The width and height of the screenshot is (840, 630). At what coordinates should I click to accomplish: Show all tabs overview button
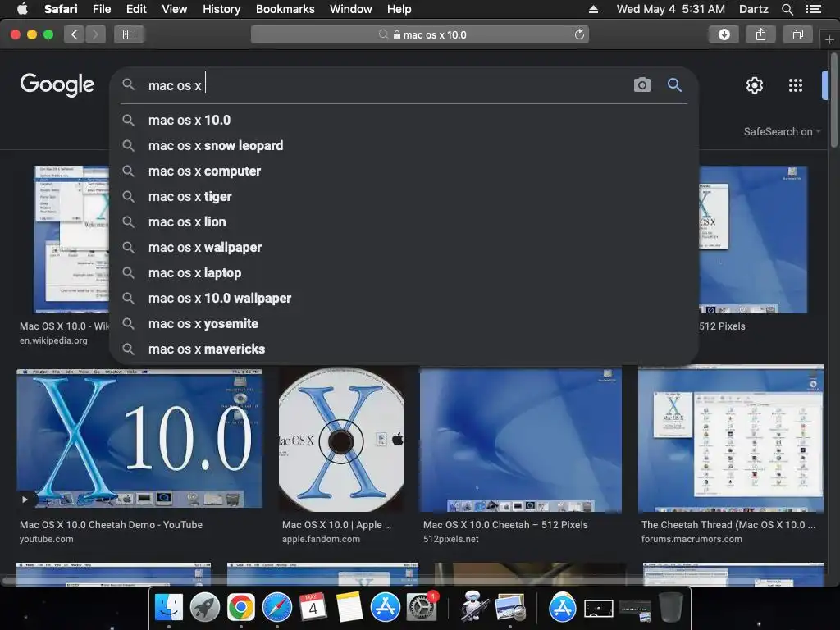pos(797,34)
